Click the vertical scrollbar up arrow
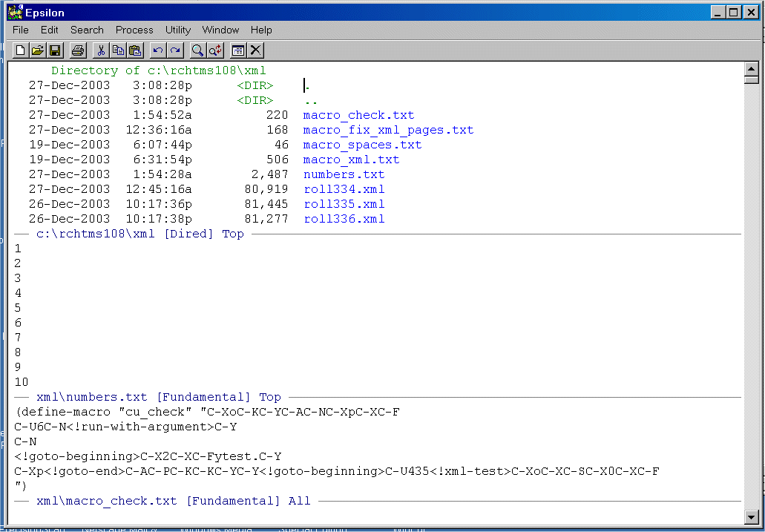This screenshot has height=532, width=765. [751, 70]
